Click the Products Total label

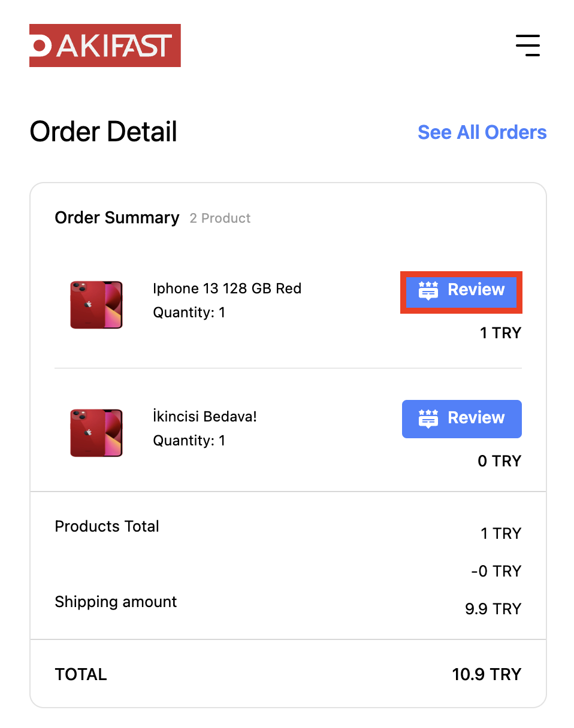click(107, 526)
